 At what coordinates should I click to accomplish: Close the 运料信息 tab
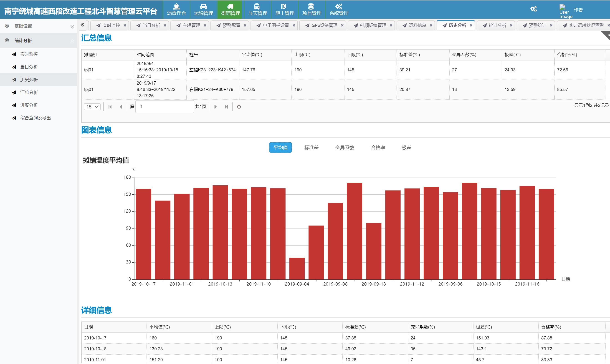click(x=431, y=25)
